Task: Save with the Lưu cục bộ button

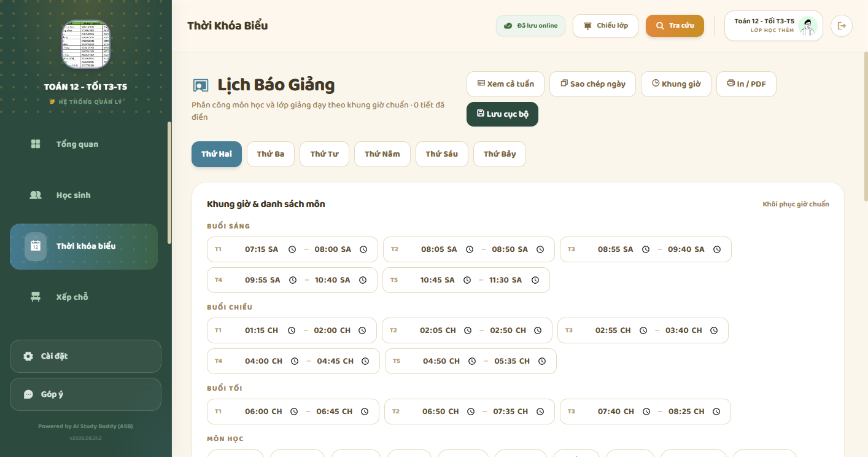Action: pos(502,114)
